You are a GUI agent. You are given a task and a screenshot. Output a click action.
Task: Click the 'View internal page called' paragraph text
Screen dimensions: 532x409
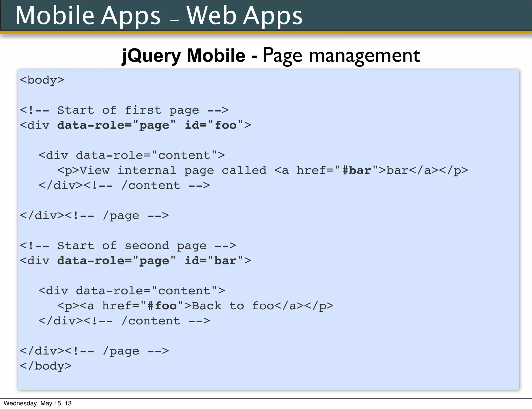pos(173,171)
